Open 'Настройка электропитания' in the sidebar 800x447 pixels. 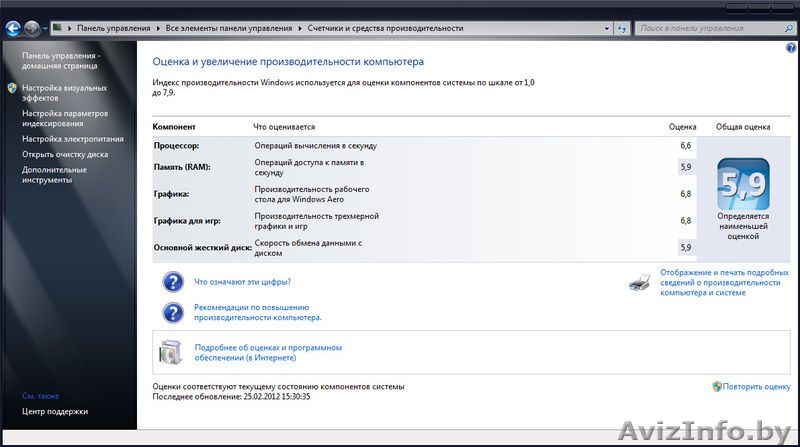[73, 139]
